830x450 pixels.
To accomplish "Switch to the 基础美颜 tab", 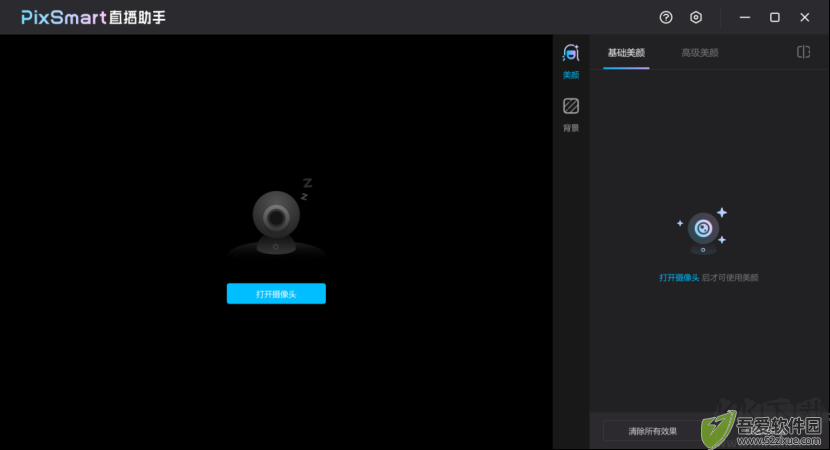I will click(626, 52).
